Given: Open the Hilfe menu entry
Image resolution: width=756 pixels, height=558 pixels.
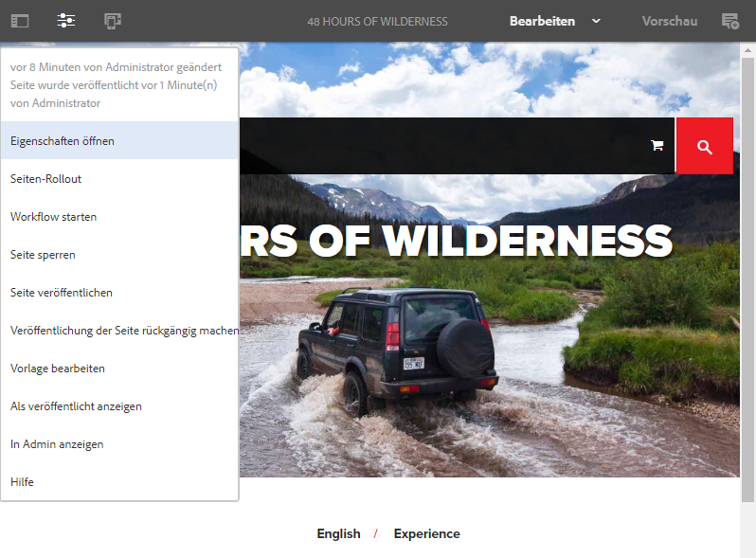Looking at the screenshot, I should (119, 482).
